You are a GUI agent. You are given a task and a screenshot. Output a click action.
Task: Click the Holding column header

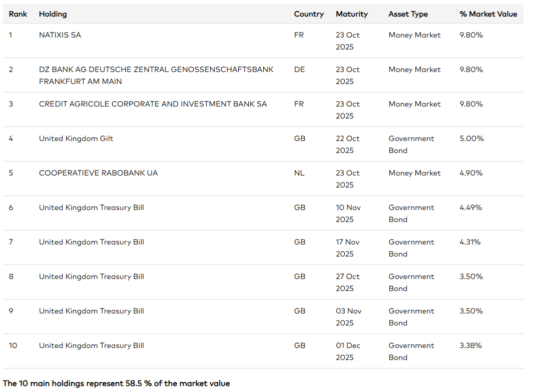tap(53, 14)
